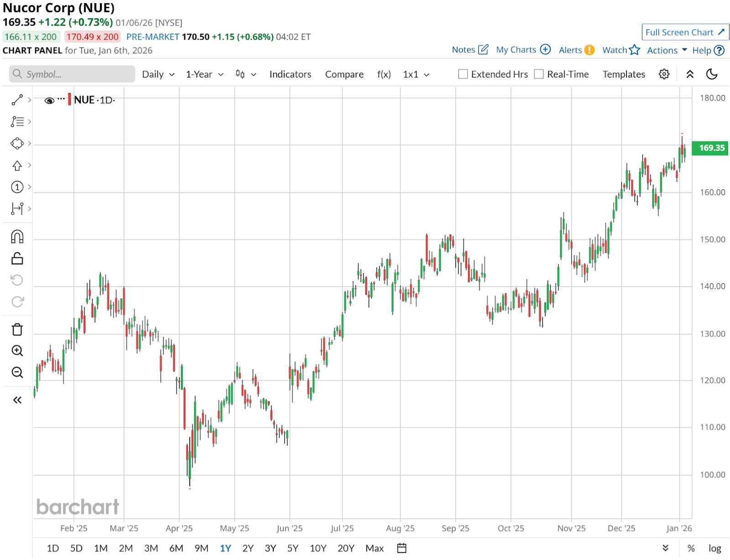Image resolution: width=730 pixels, height=560 pixels.
Task: Open chart settings gear icon
Action: (664, 74)
